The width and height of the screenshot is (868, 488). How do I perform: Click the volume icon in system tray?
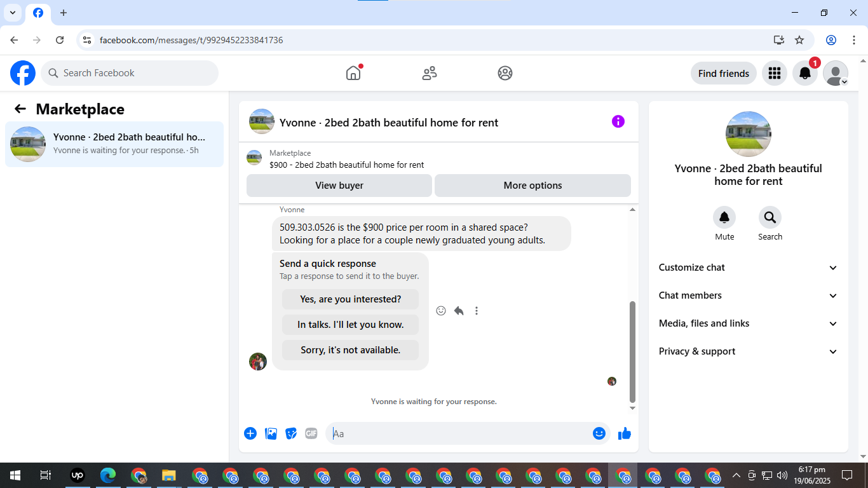[782, 475]
